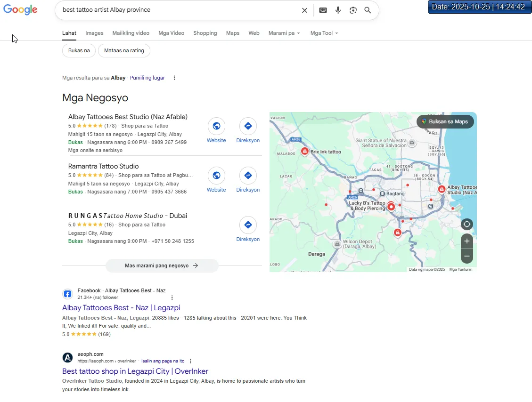
Task: Switch to the Maps tab
Action: 233,33
